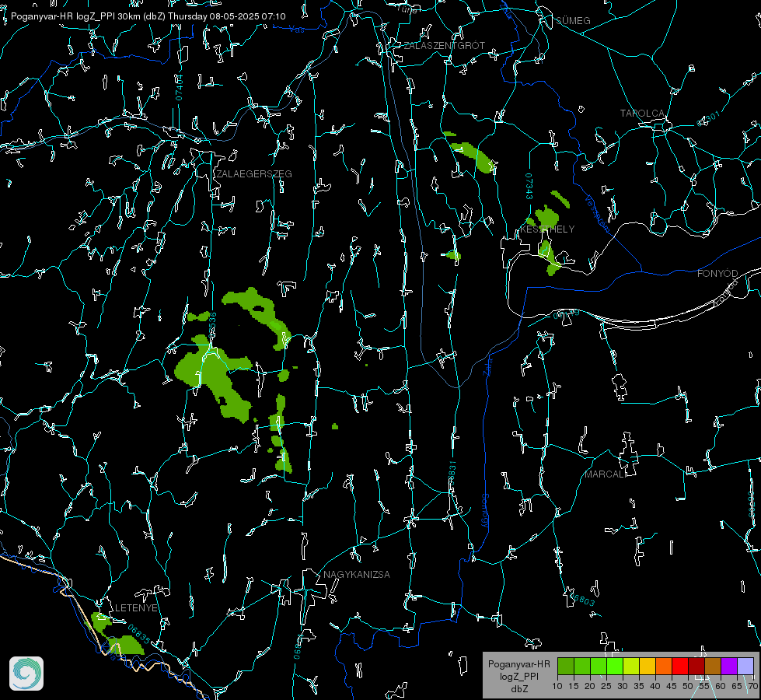761x700 pixels.
Task: Click the 06835 road number label
Action: click(x=139, y=633)
